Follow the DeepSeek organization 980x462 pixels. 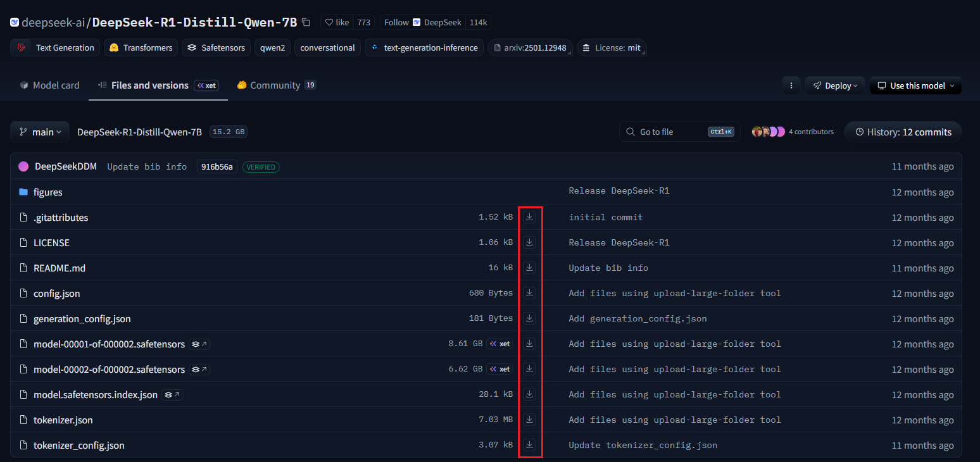pos(423,22)
